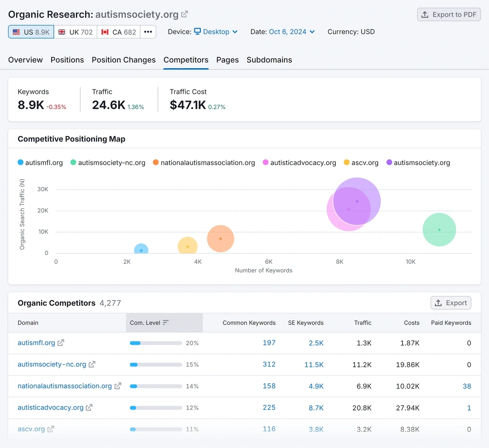Click the autismfl.org 20% competition level bar
Viewport: 489px width, 448px height.
tap(156, 343)
